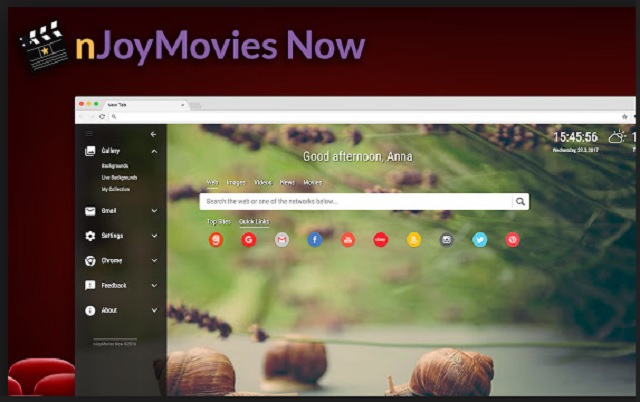Viewport: 640px width, 402px height.
Task: Click the hamburger menu icon in the sidebar
Action: [x=89, y=134]
